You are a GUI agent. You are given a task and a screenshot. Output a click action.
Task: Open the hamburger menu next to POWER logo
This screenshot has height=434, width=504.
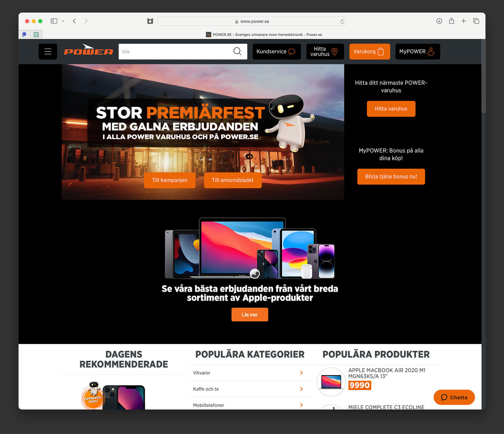tap(48, 52)
